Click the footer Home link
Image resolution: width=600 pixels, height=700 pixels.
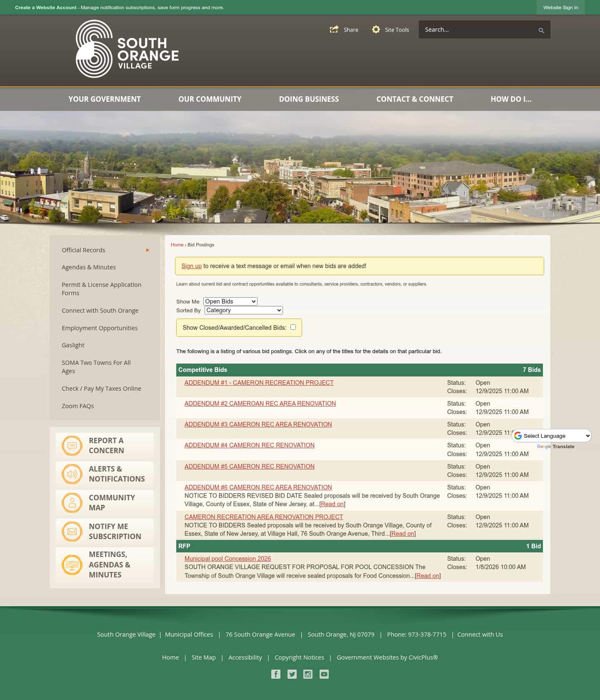coord(170,657)
